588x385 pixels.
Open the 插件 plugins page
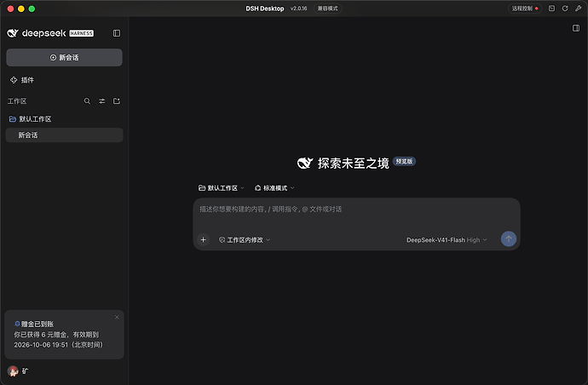point(22,80)
